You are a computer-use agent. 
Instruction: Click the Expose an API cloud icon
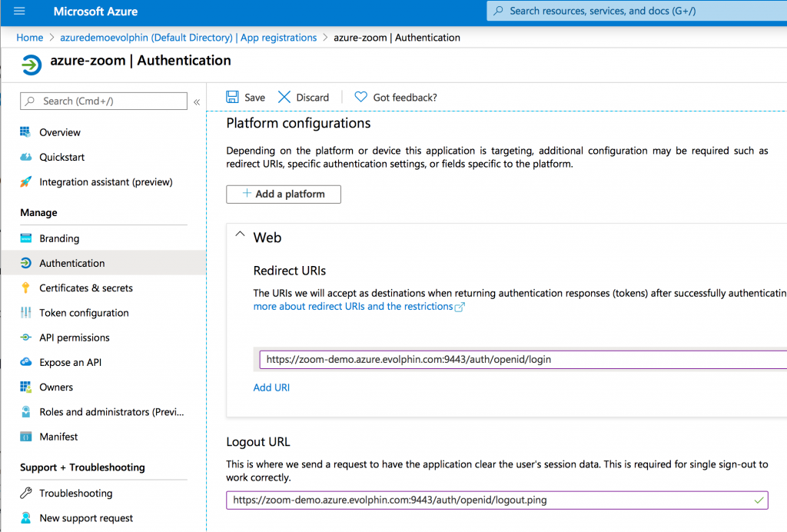25,362
